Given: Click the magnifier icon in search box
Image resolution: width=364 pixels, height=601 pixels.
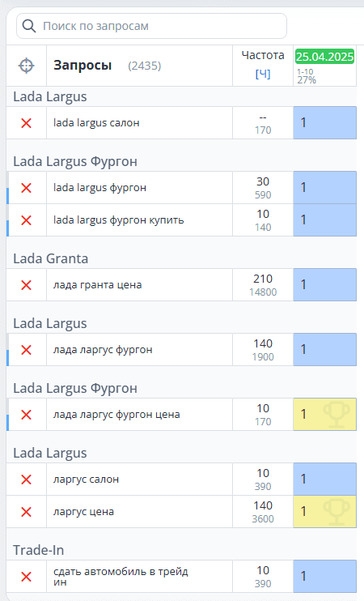Looking at the screenshot, I should 29,26.
